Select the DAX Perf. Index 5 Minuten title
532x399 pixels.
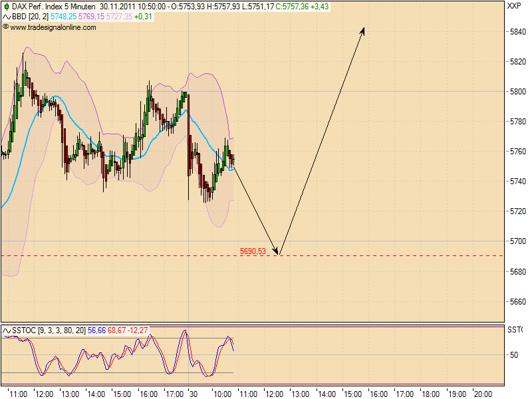(x=54, y=7)
